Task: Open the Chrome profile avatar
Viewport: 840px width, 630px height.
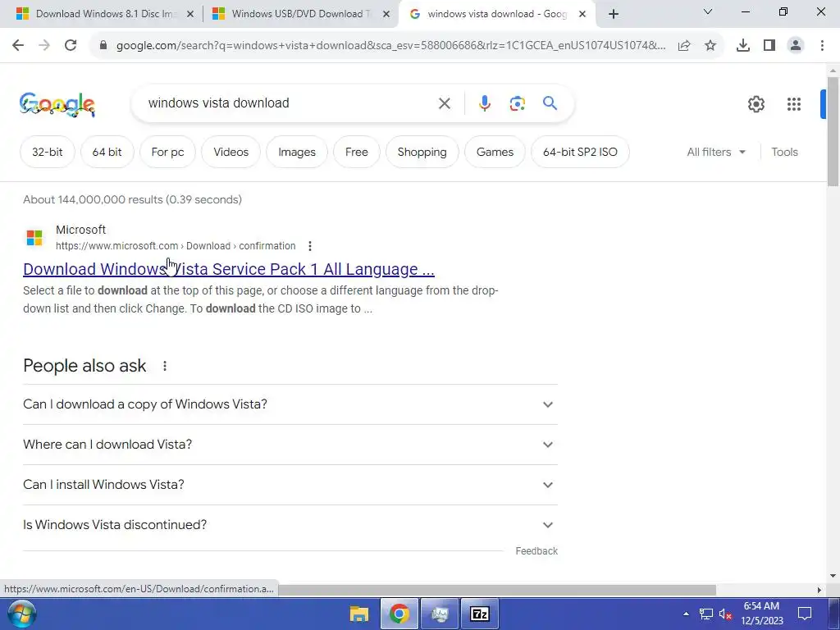Action: coord(796,46)
